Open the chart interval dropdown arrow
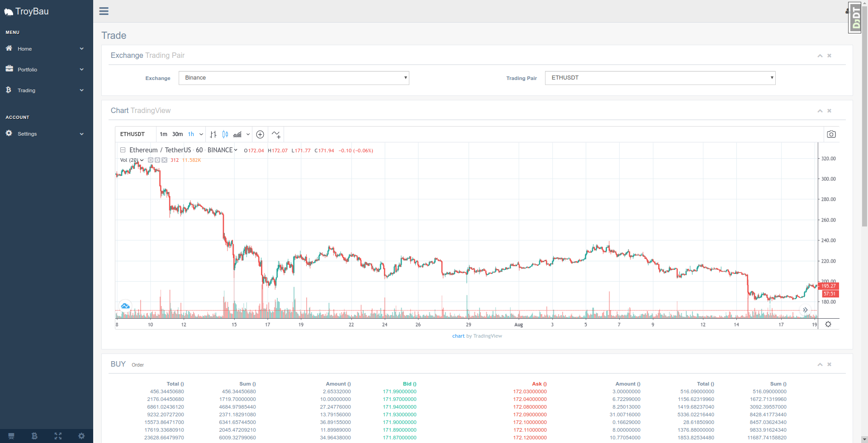 point(201,134)
